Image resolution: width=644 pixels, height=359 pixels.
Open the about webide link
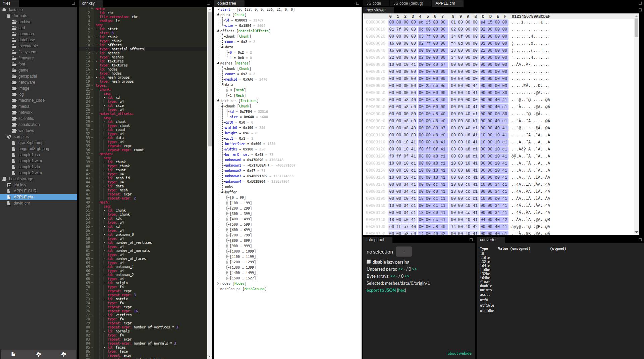(459, 353)
